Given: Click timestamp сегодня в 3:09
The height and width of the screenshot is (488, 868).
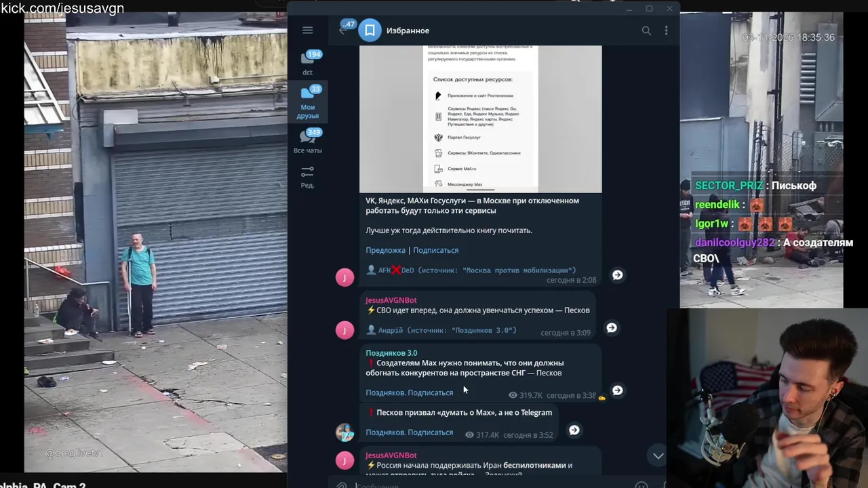Looking at the screenshot, I should pos(566,333).
